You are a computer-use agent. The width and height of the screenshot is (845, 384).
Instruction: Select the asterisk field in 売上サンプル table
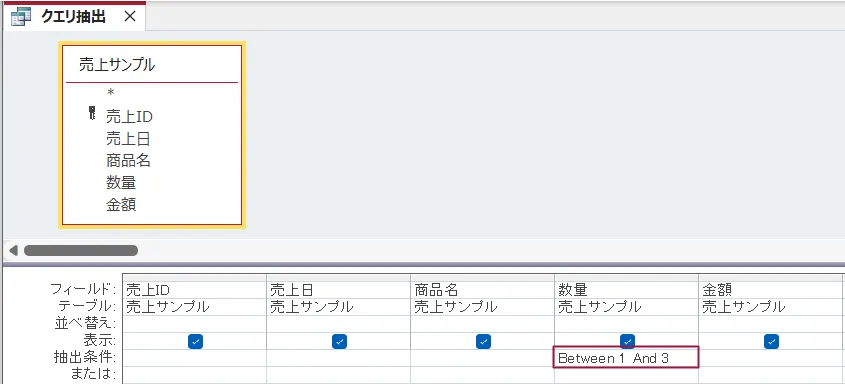point(110,93)
